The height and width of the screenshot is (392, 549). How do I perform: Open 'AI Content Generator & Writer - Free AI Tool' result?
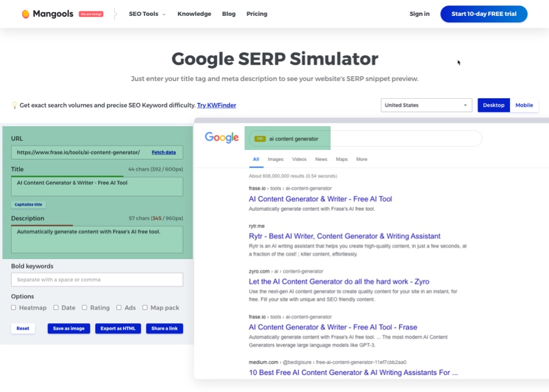320,199
